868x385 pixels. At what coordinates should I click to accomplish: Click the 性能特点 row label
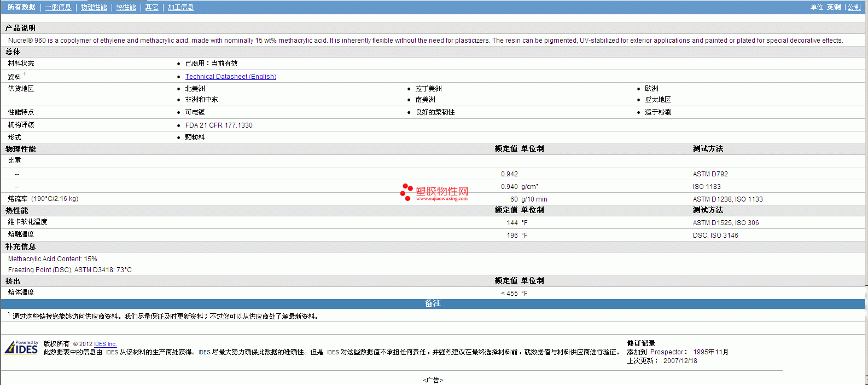21,112
